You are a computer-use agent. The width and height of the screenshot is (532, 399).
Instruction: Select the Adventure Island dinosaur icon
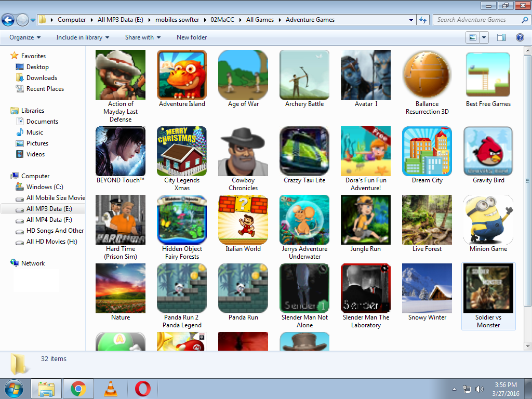pos(182,75)
